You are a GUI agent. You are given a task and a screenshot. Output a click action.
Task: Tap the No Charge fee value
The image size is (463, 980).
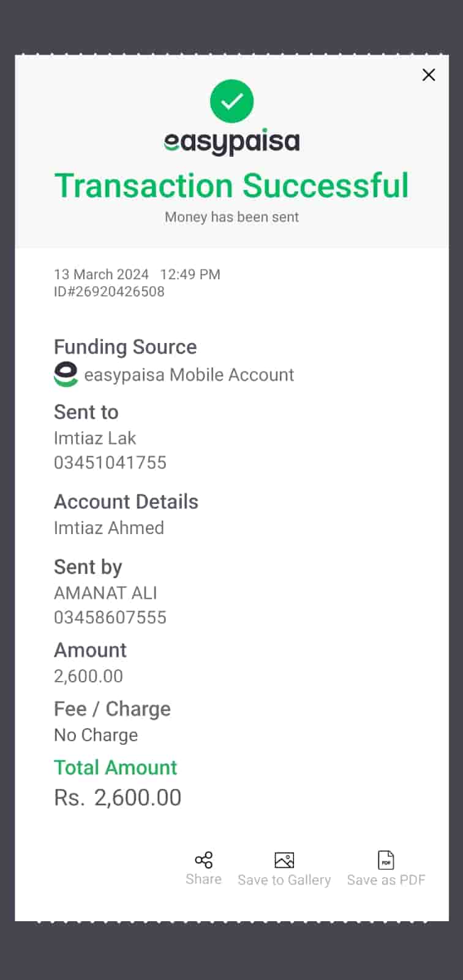coord(96,735)
